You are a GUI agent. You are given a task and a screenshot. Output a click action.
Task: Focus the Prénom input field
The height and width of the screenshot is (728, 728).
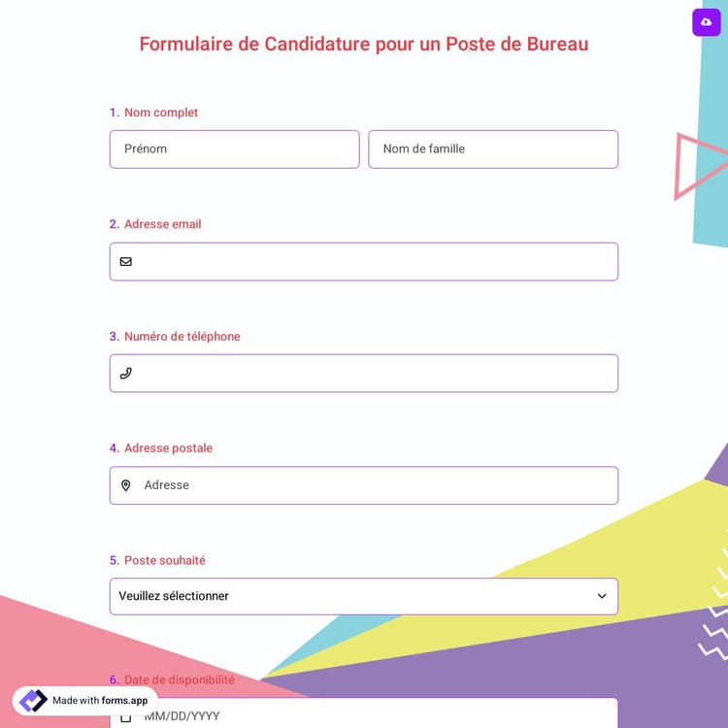tap(234, 149)
